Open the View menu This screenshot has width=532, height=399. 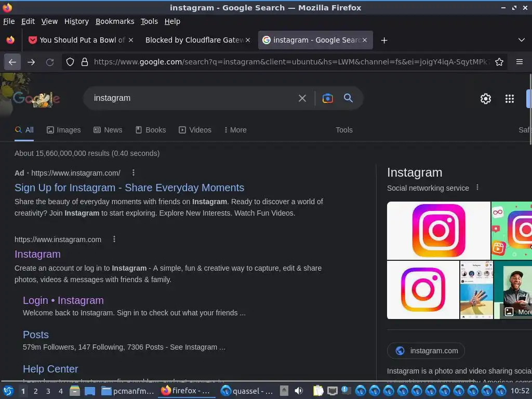49,21
